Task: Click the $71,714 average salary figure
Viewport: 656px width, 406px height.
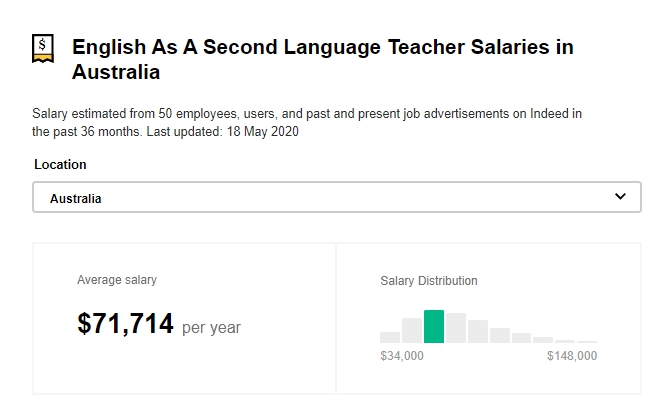Action: tap(125, 324)
